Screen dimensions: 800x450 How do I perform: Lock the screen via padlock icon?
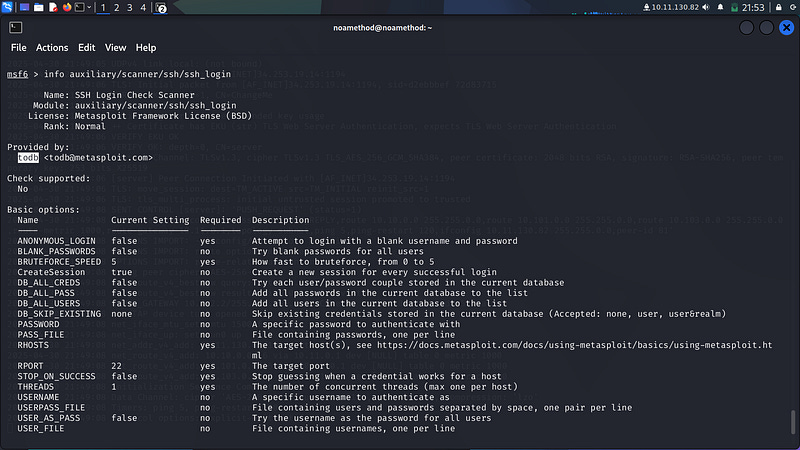coord(779,7)
